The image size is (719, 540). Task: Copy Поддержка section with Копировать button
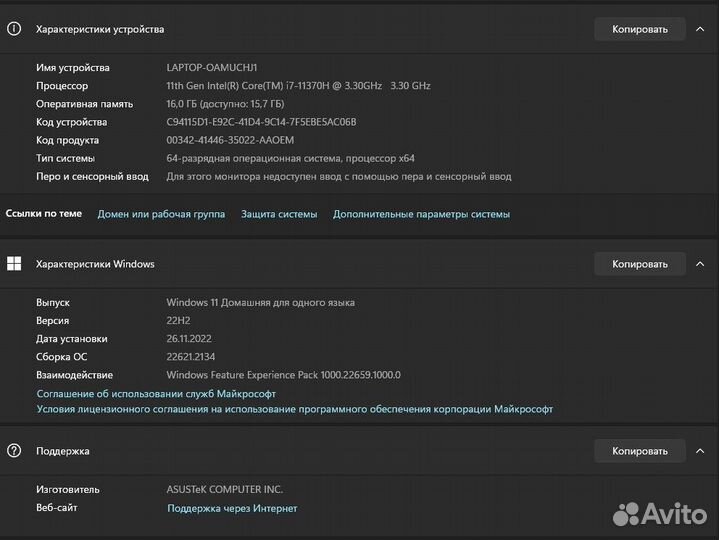[x=640, y=451]
